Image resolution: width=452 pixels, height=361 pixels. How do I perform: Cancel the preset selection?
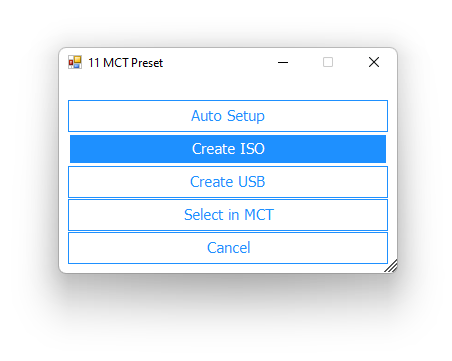tap(228, 248)
